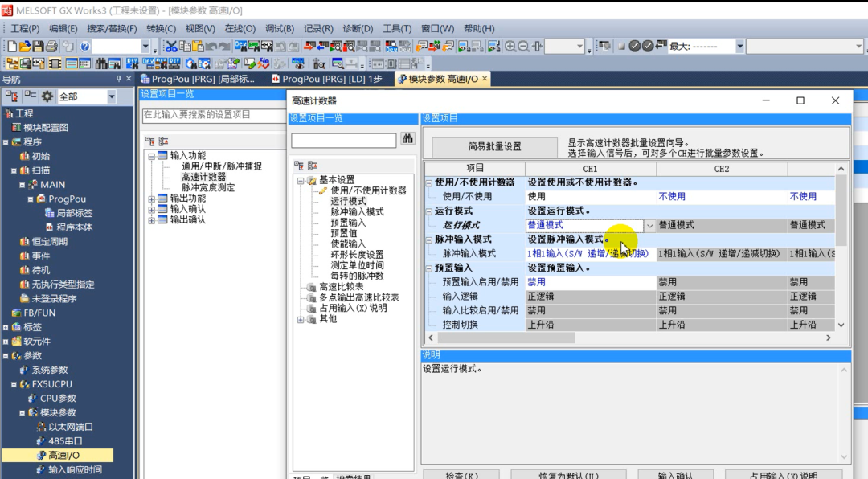
Task: Open help via blue question mark icon
Action: (x=84, y=47)
